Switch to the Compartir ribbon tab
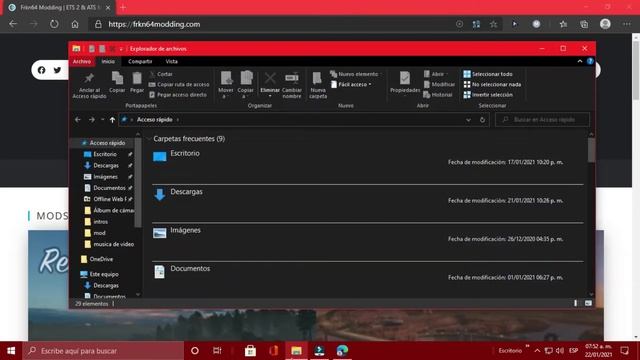The image size is (640, 360). tap(140, 61)
